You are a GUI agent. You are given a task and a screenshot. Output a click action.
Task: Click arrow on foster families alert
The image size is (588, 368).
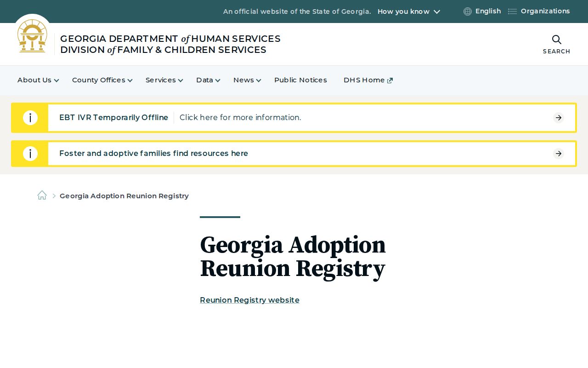[559, 154]
